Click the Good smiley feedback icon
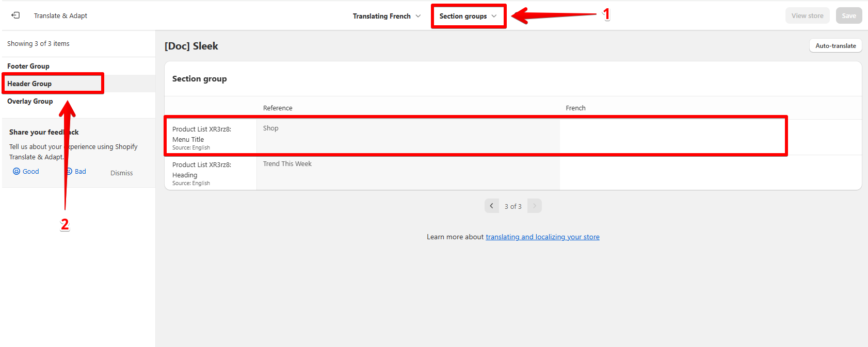Image resolution: width=868 pixels, height=347 pixels. 17,172
